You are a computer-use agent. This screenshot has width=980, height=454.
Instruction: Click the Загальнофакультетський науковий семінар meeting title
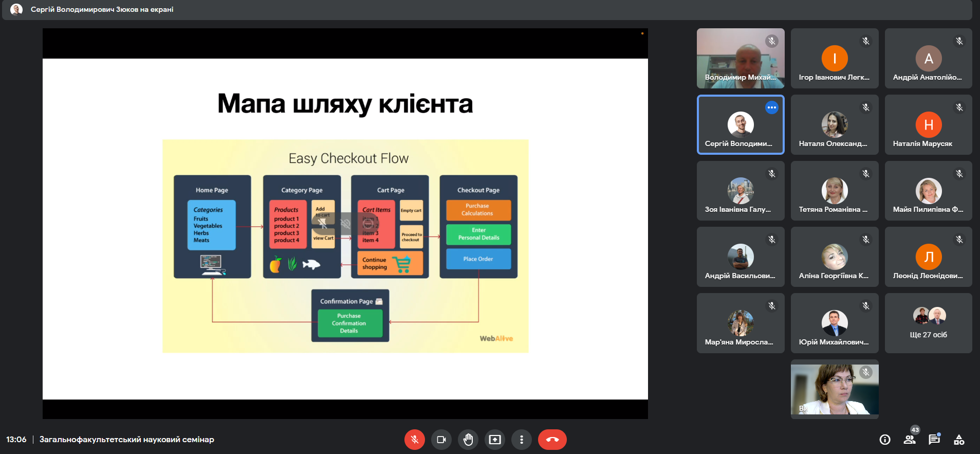click(x=127, y=440)
